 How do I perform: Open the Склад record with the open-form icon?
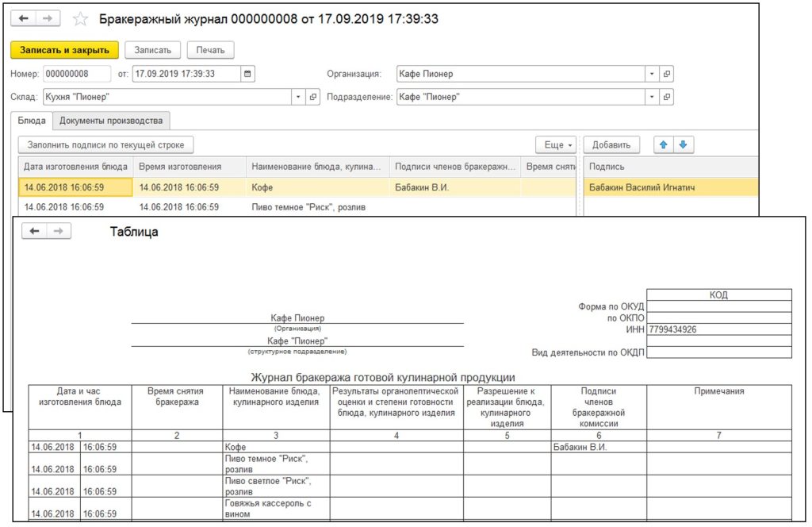coord(312,97)
